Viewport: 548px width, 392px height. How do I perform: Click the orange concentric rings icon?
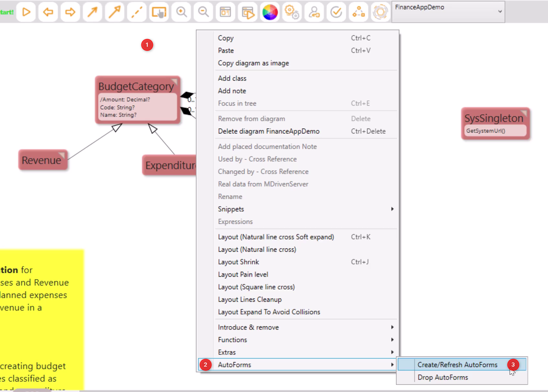click(380, 12)
